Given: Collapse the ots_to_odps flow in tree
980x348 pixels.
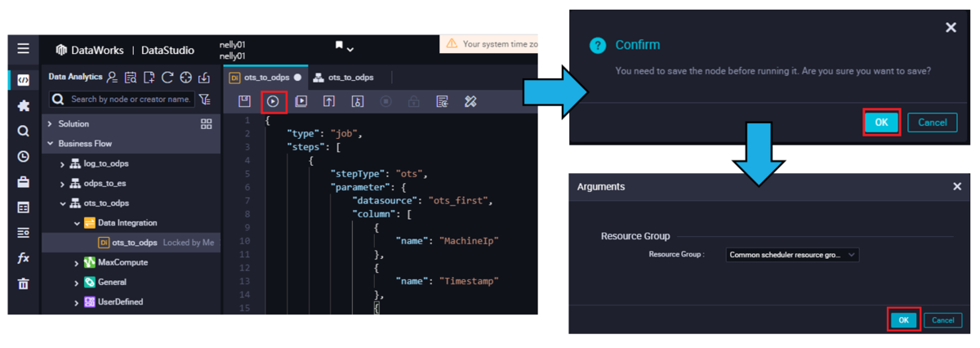Looking at the screenshot, I should point(62,203).
